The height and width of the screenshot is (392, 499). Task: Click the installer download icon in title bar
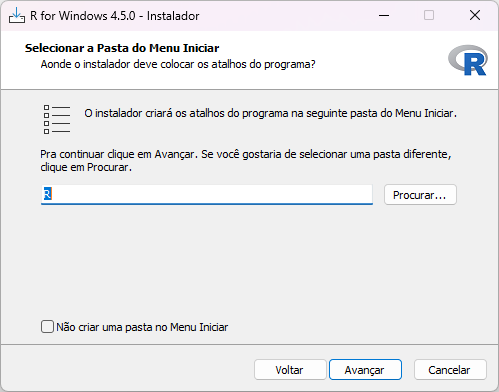pos(17,15)
